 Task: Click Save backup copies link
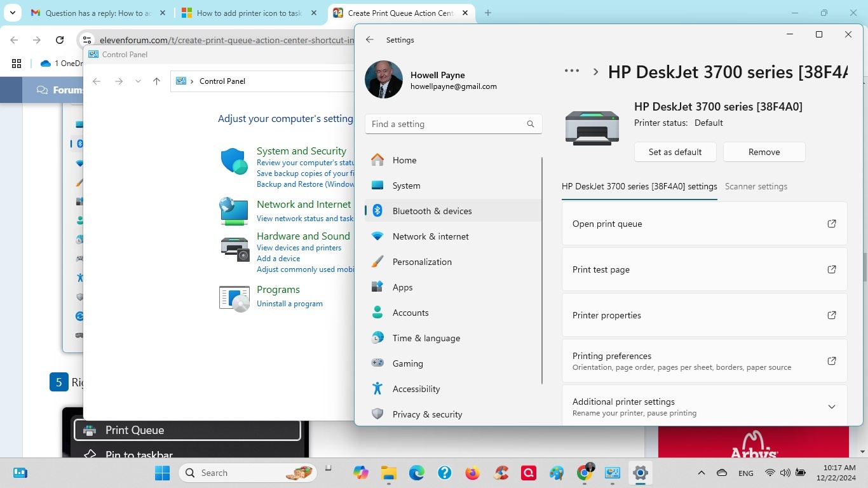pos(305,173)
